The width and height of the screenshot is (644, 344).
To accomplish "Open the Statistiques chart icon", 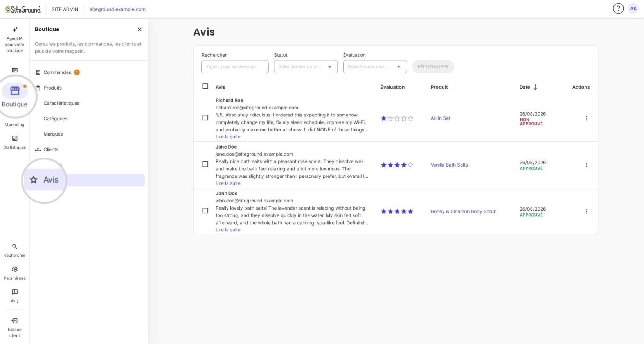I will [x=14, y=138].
